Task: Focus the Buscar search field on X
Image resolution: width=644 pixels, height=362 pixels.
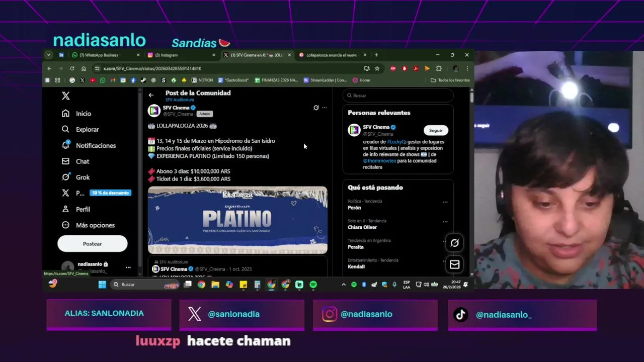Action: [398, 96]
